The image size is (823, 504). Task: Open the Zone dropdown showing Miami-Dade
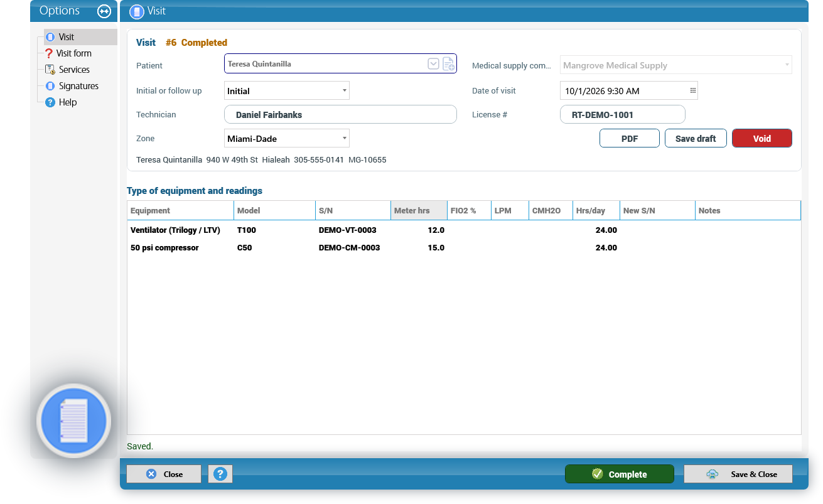click(287, 139)
